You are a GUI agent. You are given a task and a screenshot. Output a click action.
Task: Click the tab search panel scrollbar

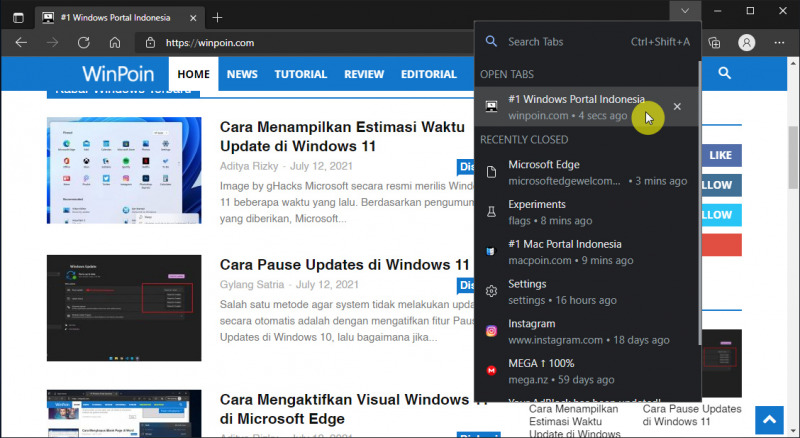point(699,204)
